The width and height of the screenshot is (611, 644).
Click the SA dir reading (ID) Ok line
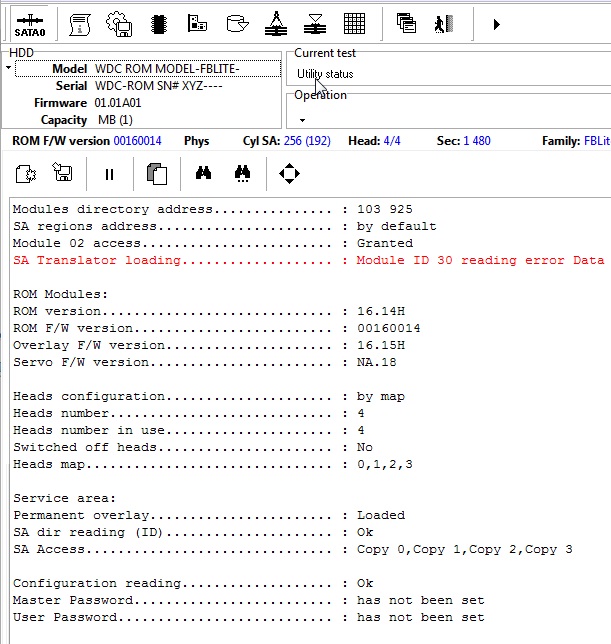(x=193, y=532)
